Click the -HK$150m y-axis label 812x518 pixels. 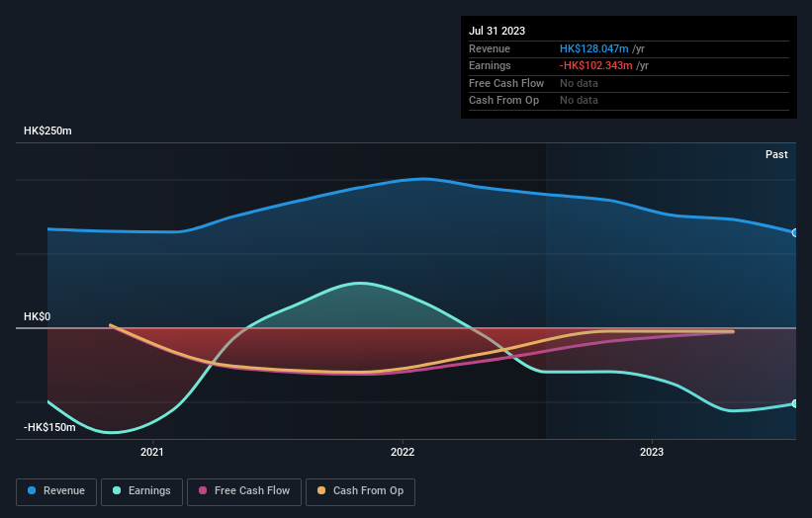[x=49, y=427]
